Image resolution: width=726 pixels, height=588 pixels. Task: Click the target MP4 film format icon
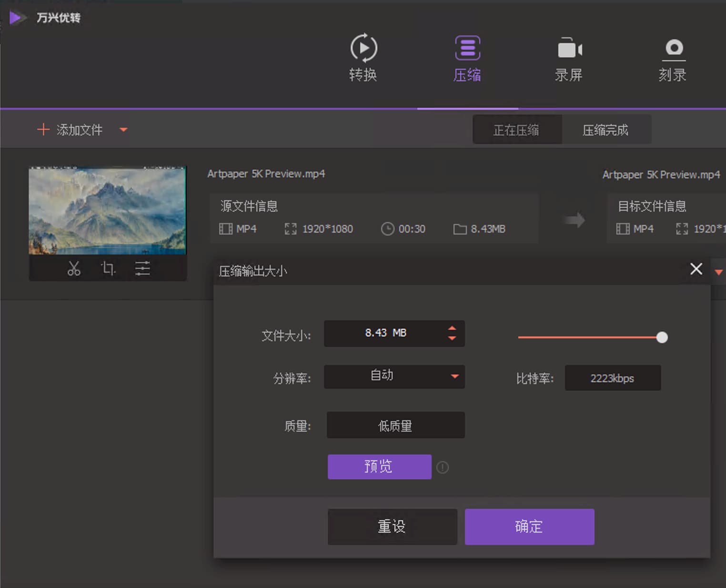click(x=623, y=229)
